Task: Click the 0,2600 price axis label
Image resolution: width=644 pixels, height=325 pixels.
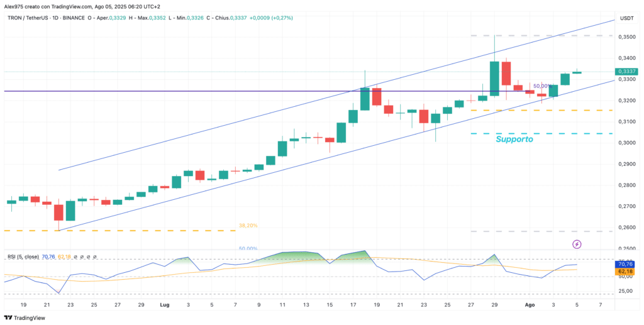Action: (x=628, y=228)
